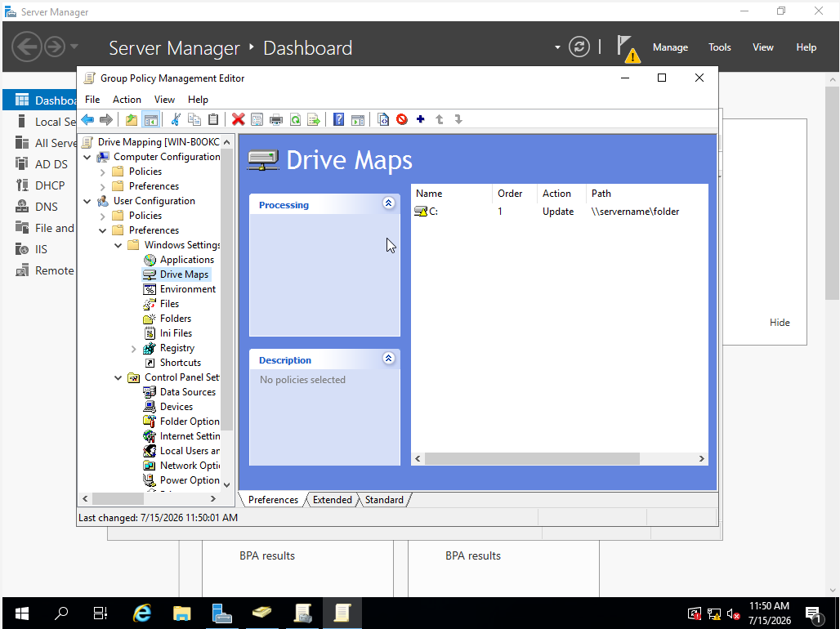Click the Forward arrow in editor toolbar
This screenshot has width=840, height=629.
106,119
